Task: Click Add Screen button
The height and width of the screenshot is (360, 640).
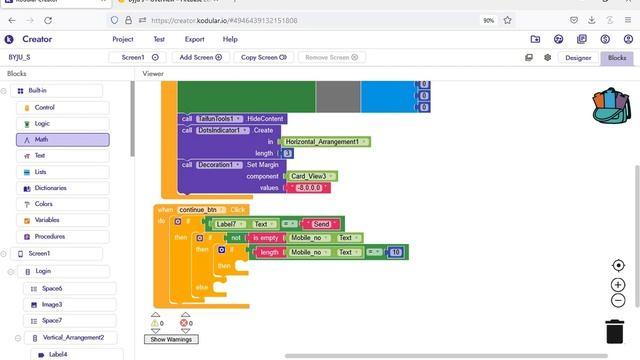Action: pos(200,58)
